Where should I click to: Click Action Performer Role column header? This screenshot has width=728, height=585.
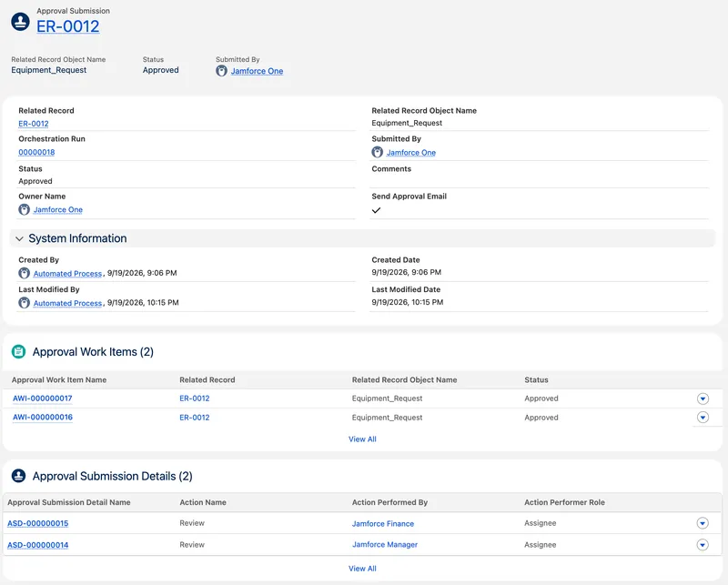564,502
